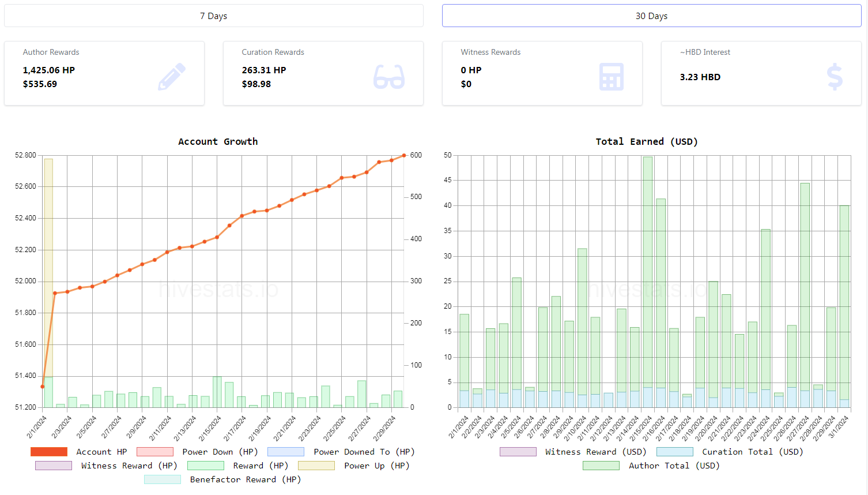Viewport: 868px width, 495px height.
Task: Click the calculator icon in Witness Rewards
Action: tap(612, 77)
